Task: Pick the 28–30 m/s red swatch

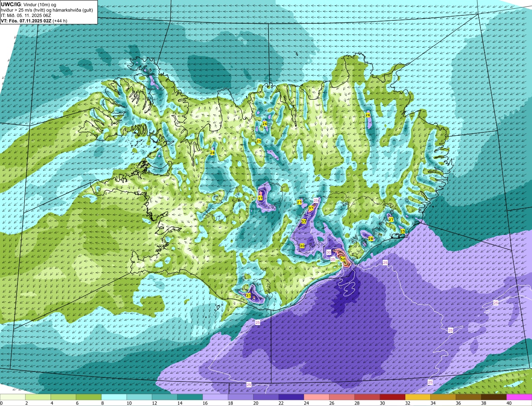Action: [368, 397]
